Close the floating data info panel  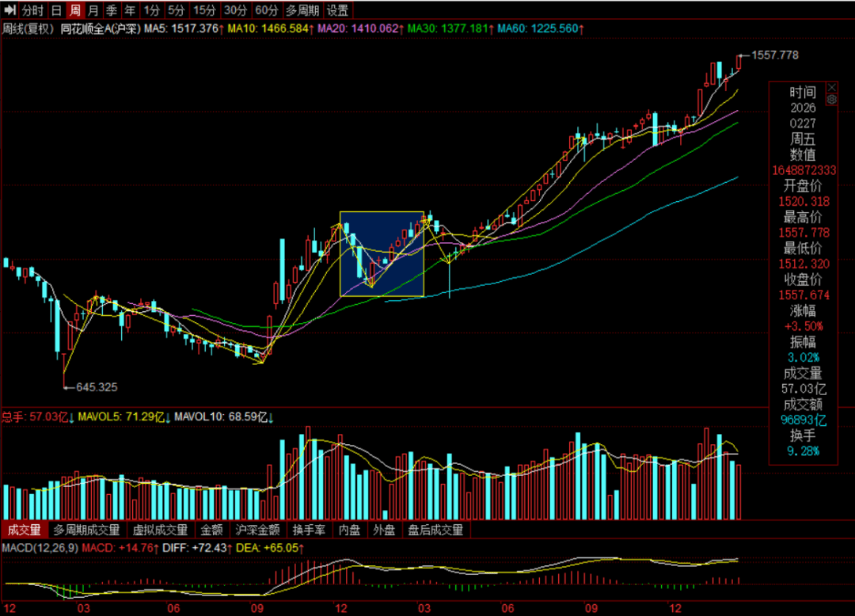tap(831, 87)
